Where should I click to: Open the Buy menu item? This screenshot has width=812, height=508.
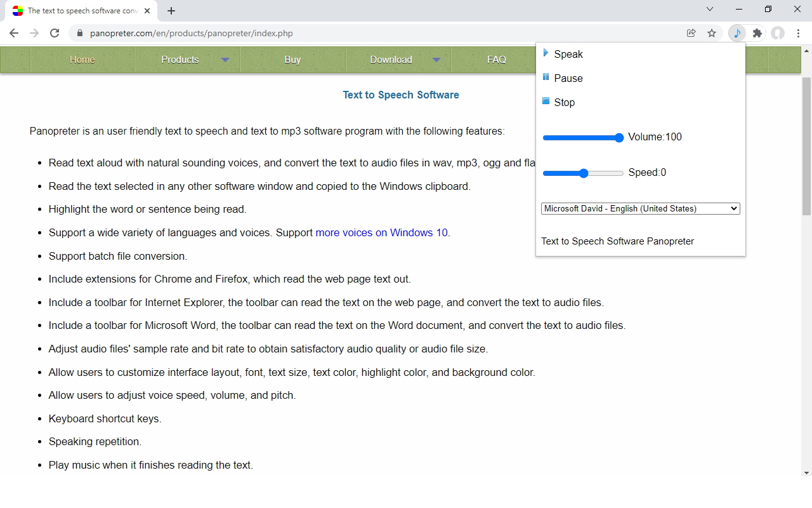pyautogui.click(x=292, y=59)
